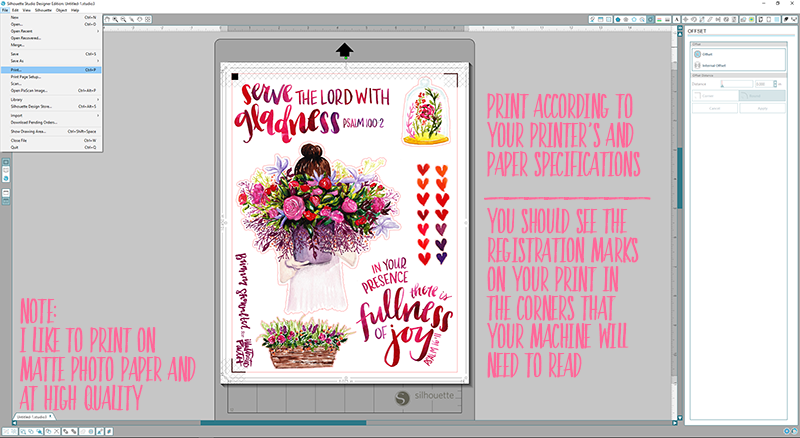Choose Corner offset style
Viewport: 800px width, 438px height.
point(715,95)
